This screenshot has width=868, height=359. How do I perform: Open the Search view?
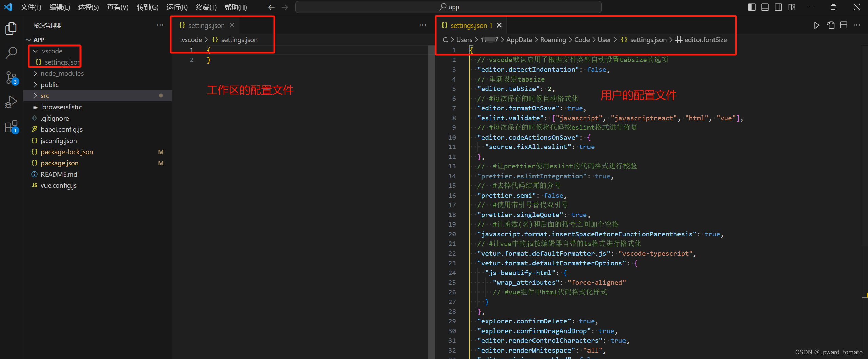click(11, 53)
